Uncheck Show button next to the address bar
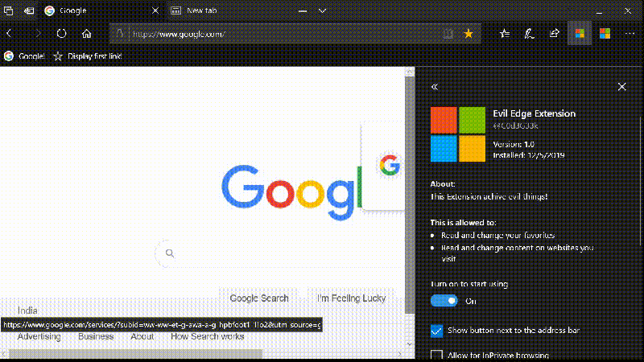The height and width of the screenshot is (362, 644). tap(436, 331)
